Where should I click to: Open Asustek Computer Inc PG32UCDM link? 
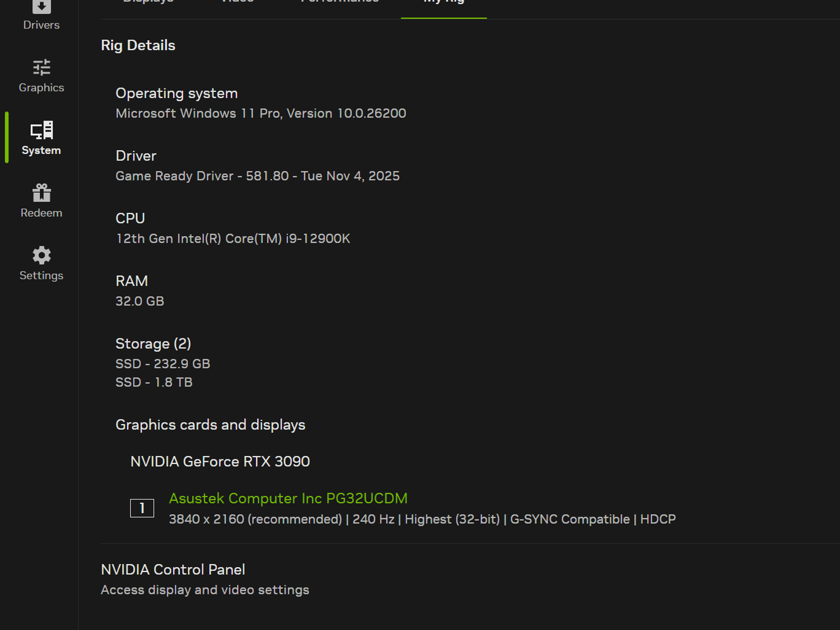tap(288, 498)
